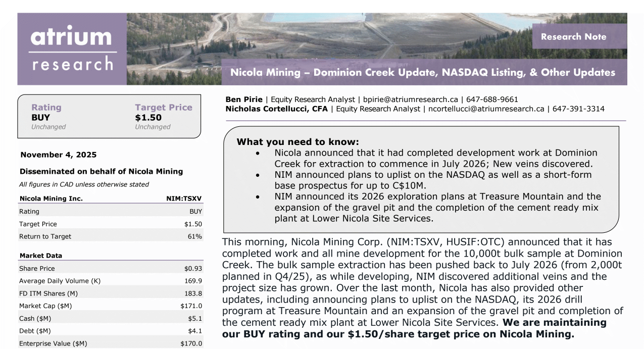The image size is (644, 349).
Task: Click Nicholas Cortellucci, CFA name
Action: pos(277,109)
